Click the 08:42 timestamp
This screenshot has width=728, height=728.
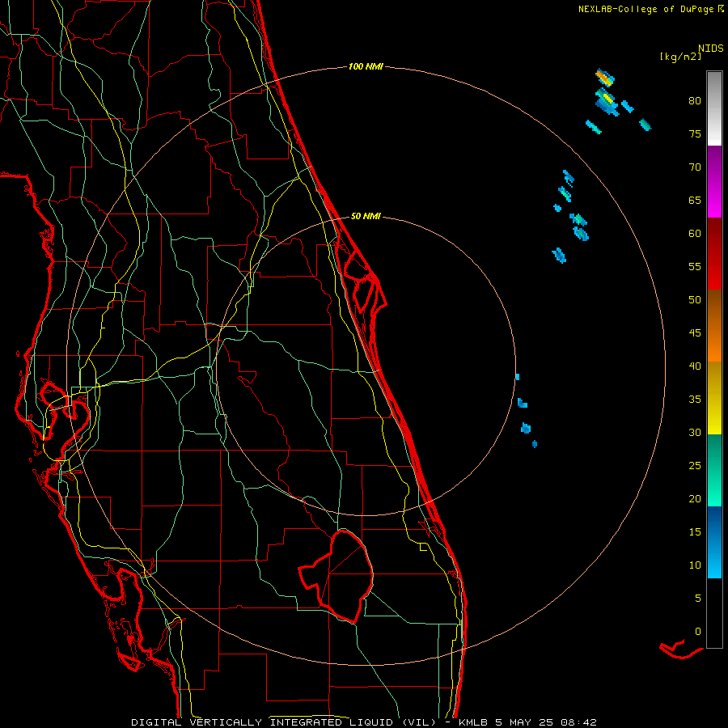click(x=578, y=722)
